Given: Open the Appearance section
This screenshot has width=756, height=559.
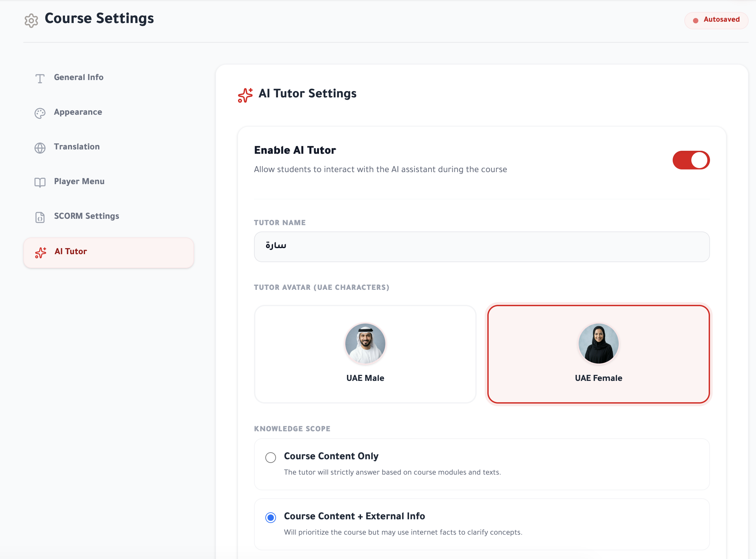Looking at the screenshot, I should [109, 112].
